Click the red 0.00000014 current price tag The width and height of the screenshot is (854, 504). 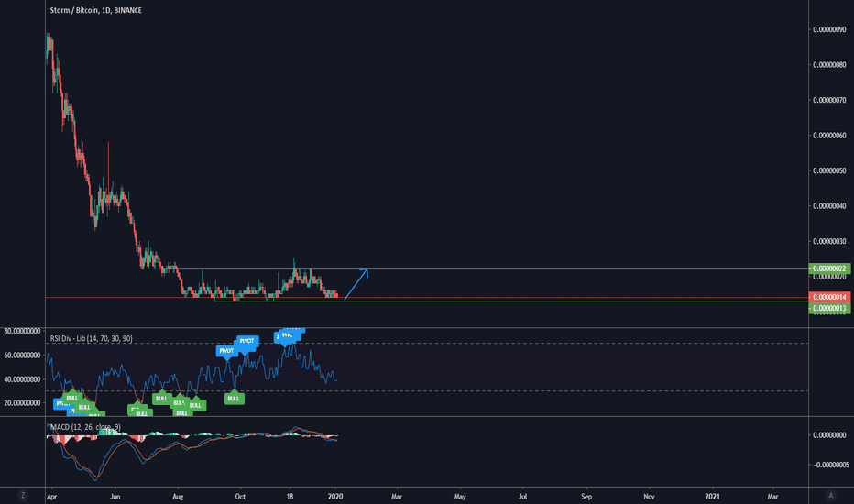click(x=830, y=297)
